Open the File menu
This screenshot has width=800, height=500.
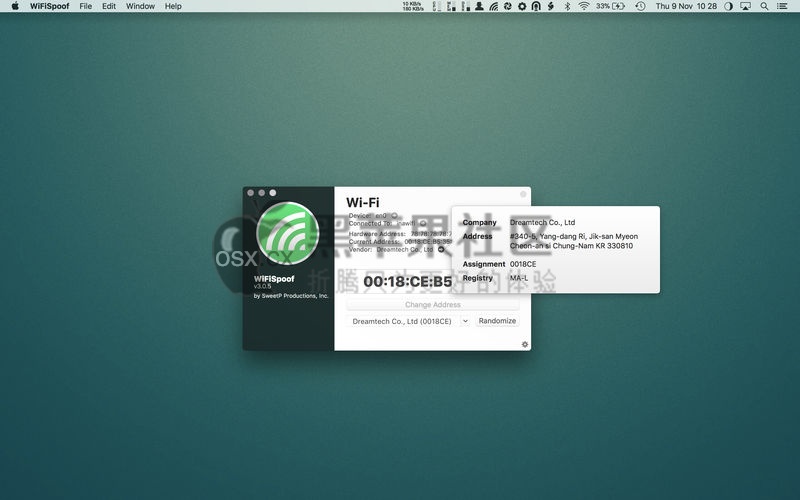(x=86, y=6)
